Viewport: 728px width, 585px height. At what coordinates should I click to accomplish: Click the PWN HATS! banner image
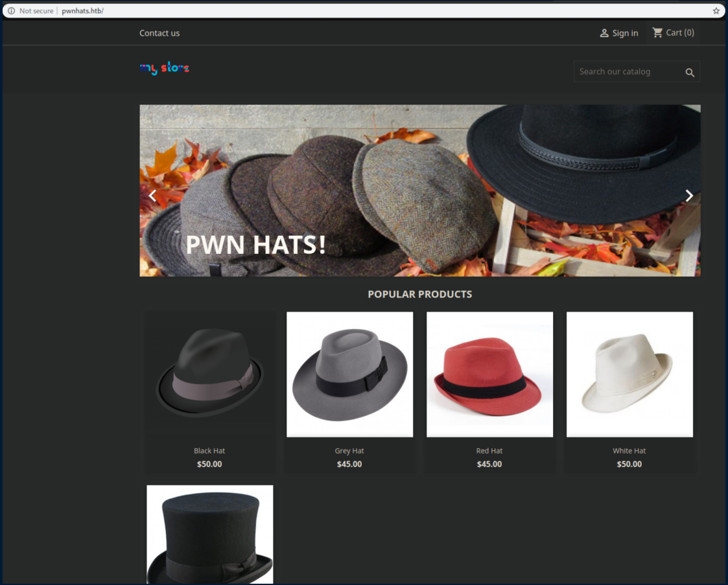[x=419, y=190]
